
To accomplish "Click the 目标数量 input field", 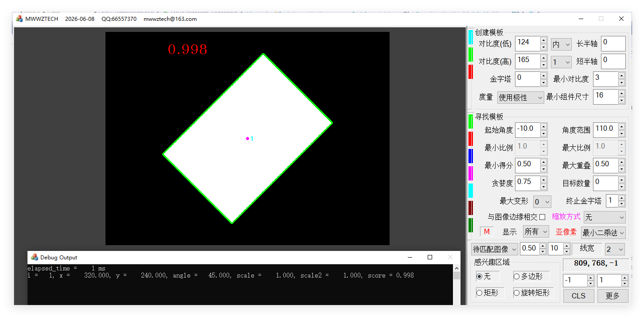I will pos(605,183).
